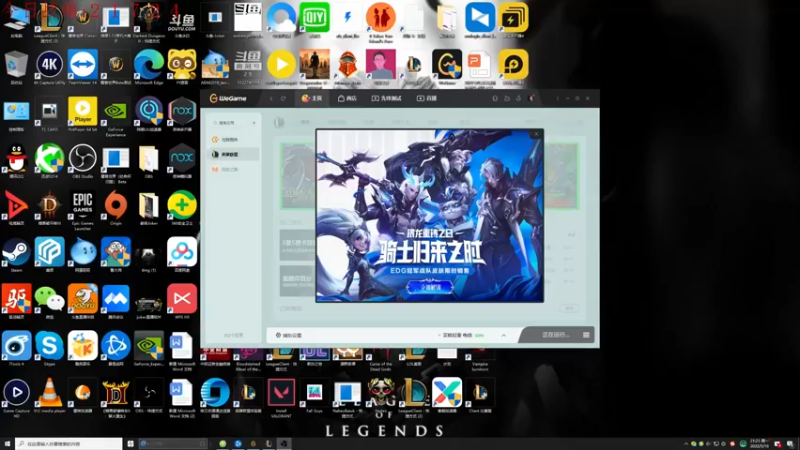Open the yellow play-button player shortcut
The height and width of the screenshot is (450, 800).
pyautogui.click(x=281, y=67)
